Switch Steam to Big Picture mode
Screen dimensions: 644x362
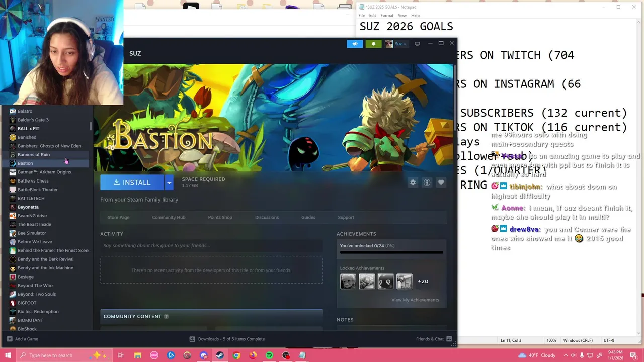(x=417, y=44)
